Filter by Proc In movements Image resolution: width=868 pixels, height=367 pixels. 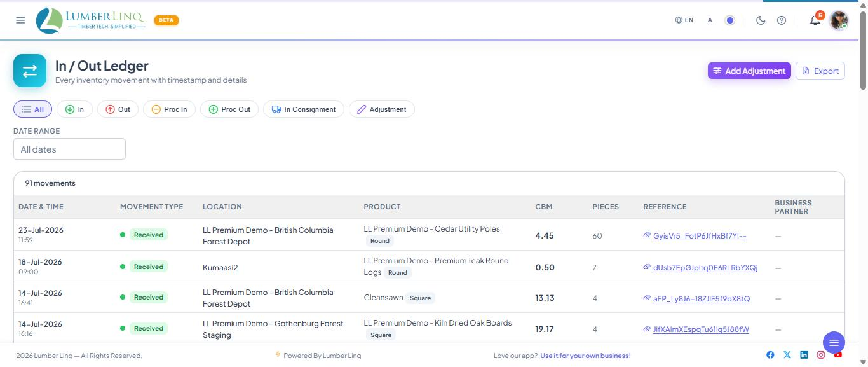tap(169, 109)
